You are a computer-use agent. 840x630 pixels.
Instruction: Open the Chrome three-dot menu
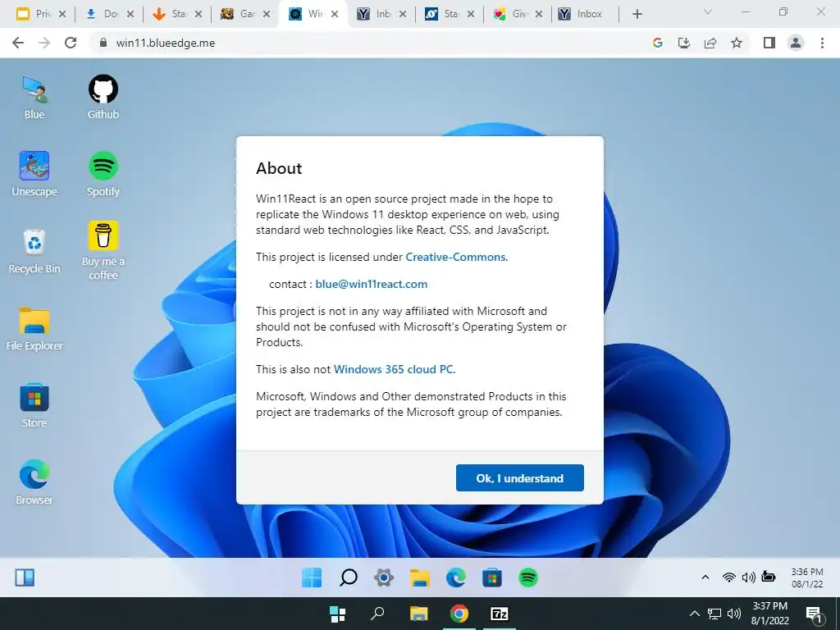pos(822,43)
